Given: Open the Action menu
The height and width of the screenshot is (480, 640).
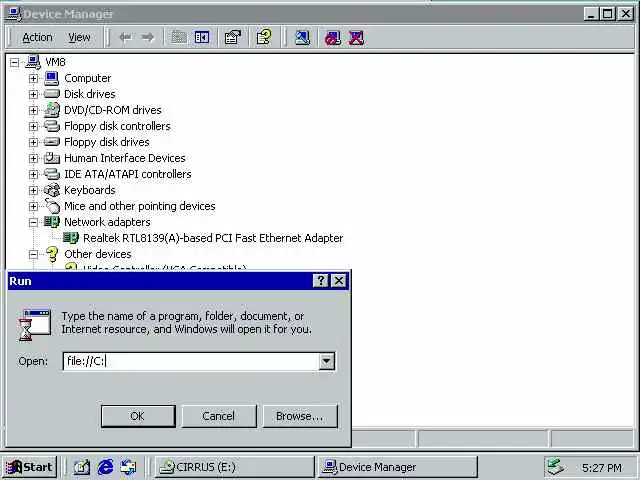Looking at the screenshot, I should (x=37, y=38).
